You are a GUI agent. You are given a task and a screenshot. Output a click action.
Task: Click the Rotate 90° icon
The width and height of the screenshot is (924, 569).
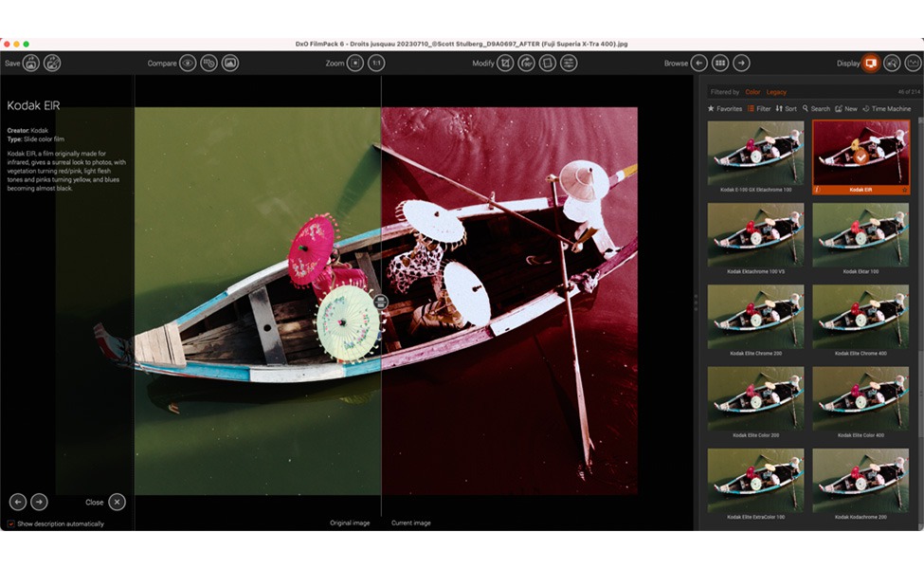coord(526,64)
